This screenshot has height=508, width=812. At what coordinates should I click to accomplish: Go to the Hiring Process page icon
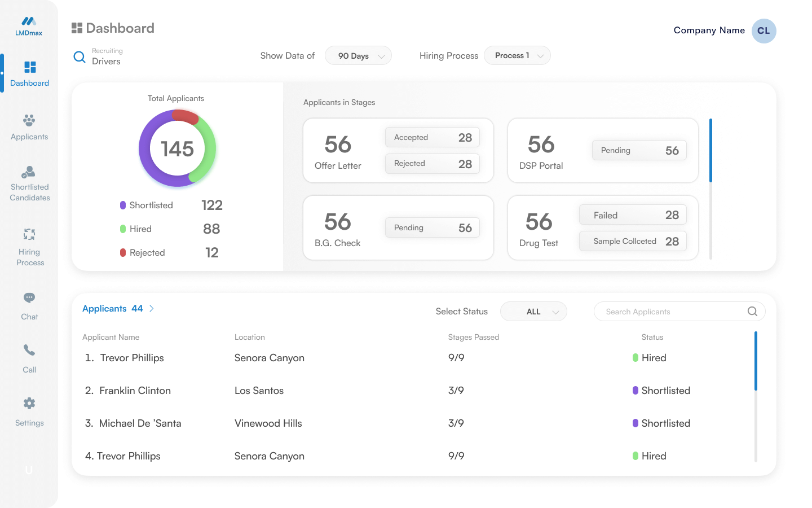29,234
